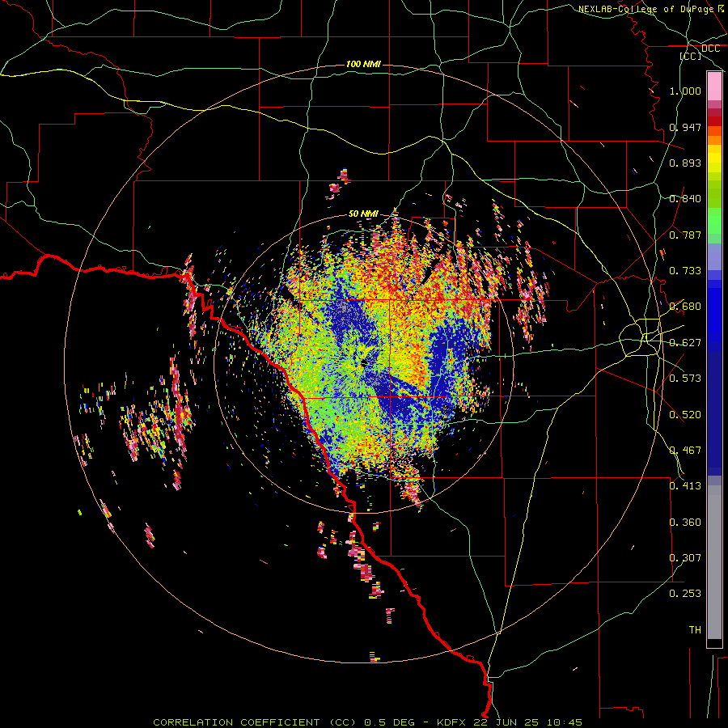Click the [CC] legend heading
The width and height of the screenshot is (728, 728).
[691, 56]
